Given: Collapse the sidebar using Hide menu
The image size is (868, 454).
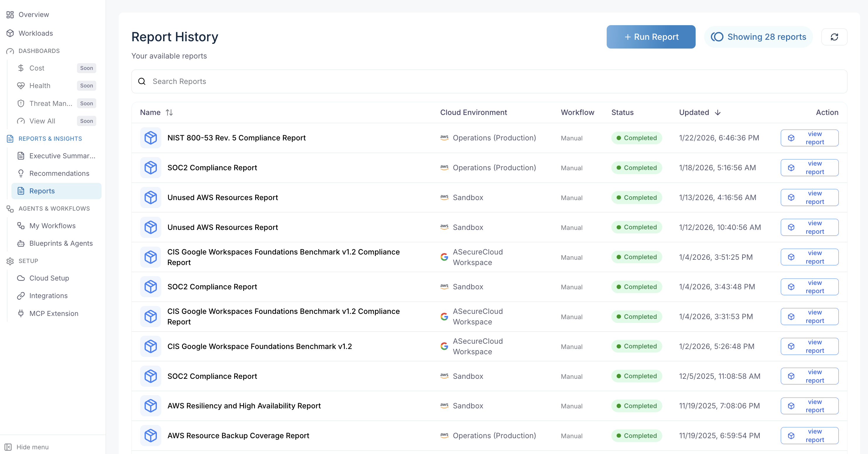Looking at the screenshot, I should pyautogui.click(x=33, y=447).
